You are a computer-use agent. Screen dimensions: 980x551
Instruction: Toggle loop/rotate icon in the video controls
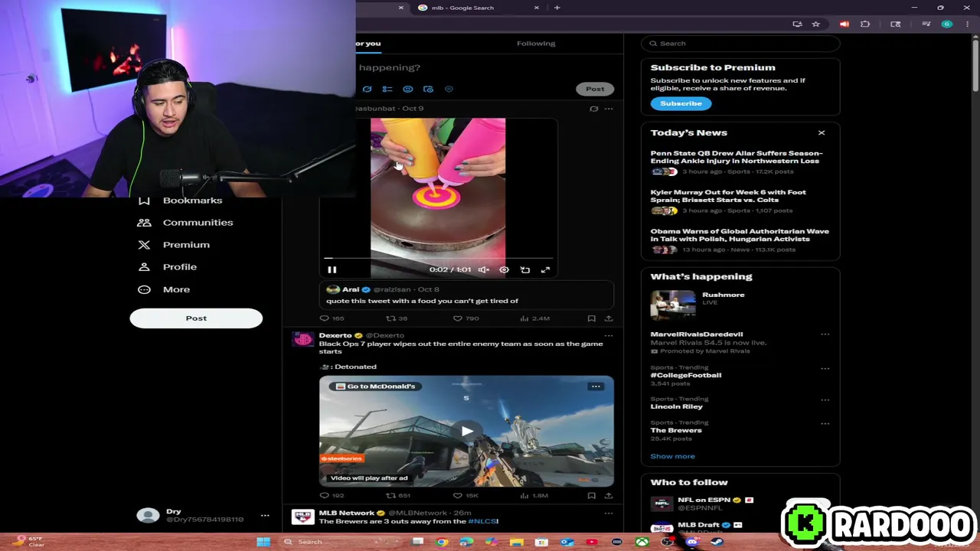click(x=524, y=269)
